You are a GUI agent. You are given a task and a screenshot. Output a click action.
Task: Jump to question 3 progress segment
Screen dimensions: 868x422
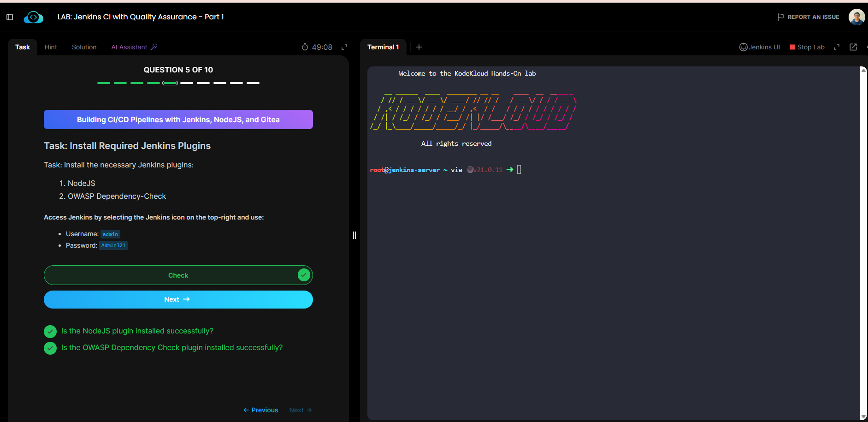pyautogui.click(x=137, y=83)
